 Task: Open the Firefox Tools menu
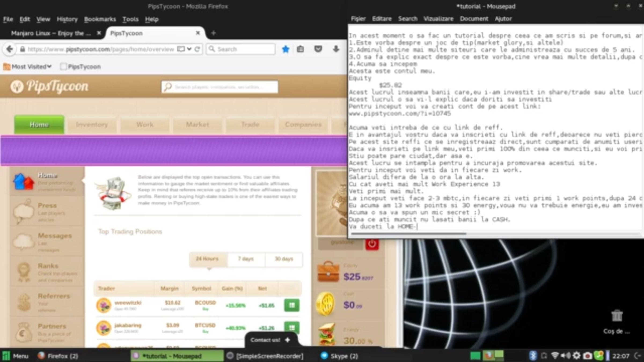[x=130, y=19]
